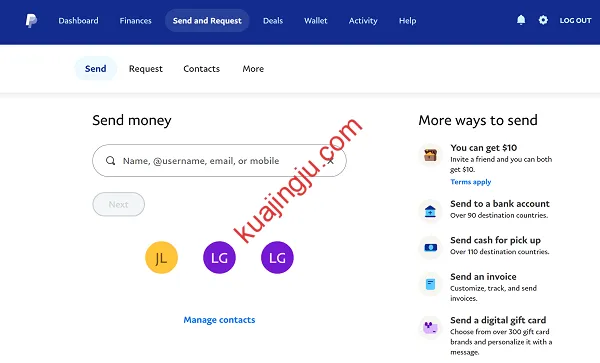Click 'Over 110 destination countries.' text
This screenshot has width=600, height=363.
[x=500, y=252]
